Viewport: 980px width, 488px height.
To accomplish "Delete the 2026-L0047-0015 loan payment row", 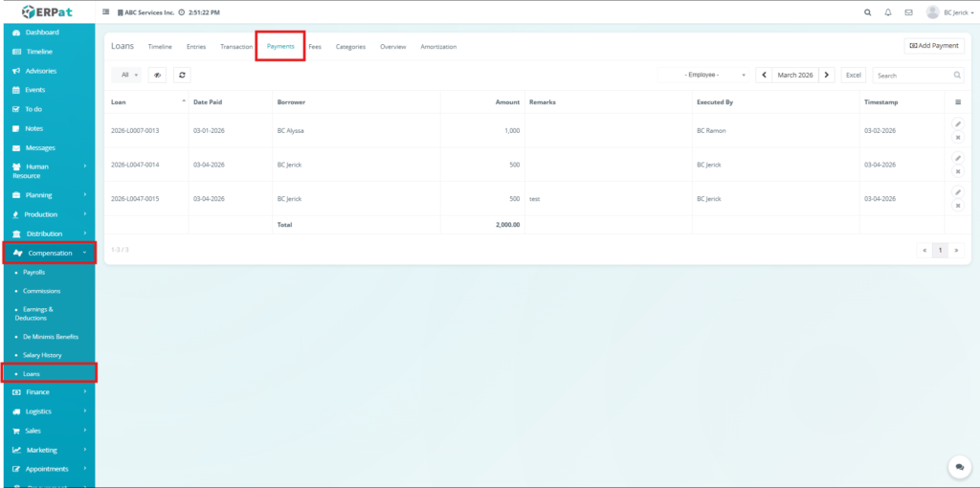I will 958,206.
